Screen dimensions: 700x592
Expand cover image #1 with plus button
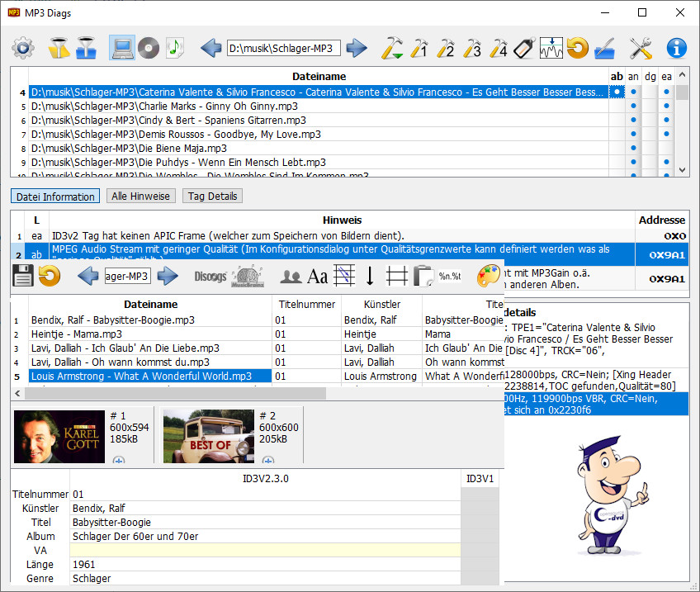tap(118, 461)
